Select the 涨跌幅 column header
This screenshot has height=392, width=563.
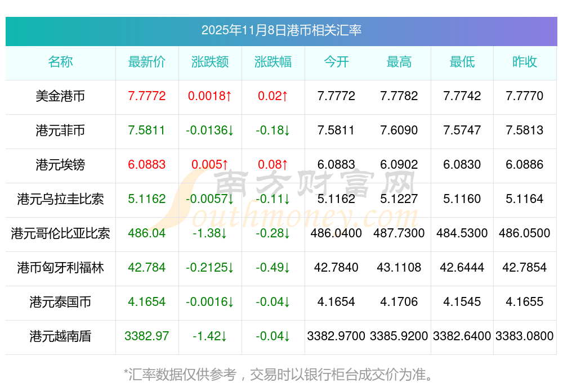(273, 62)
